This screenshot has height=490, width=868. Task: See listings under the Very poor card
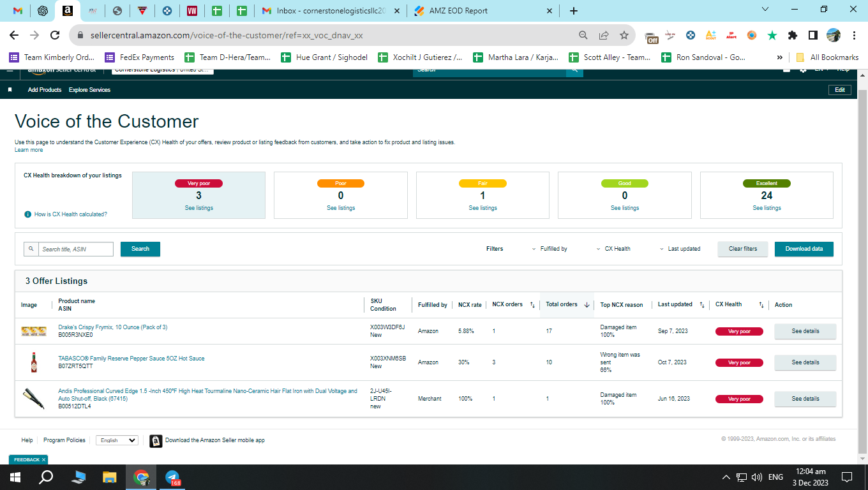(199, 208)
